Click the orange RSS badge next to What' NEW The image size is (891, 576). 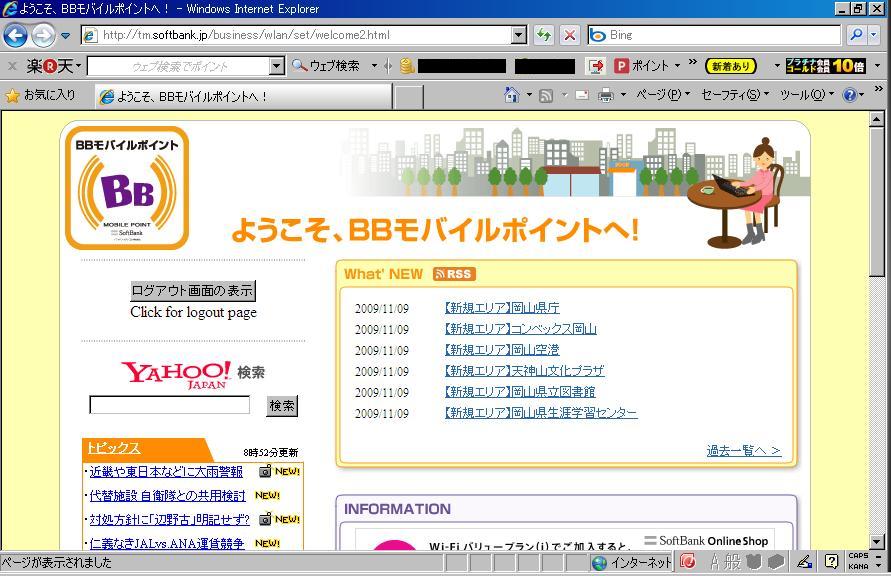coord(454,274)
